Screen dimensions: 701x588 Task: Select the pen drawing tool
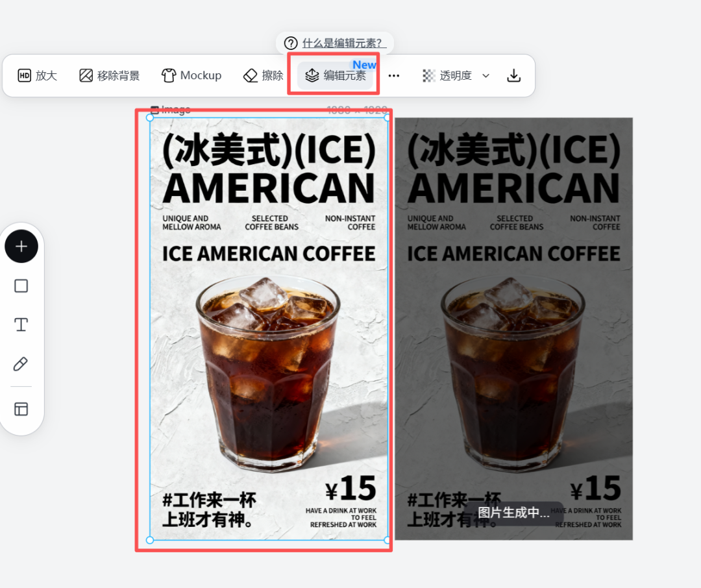click(21, 363)
